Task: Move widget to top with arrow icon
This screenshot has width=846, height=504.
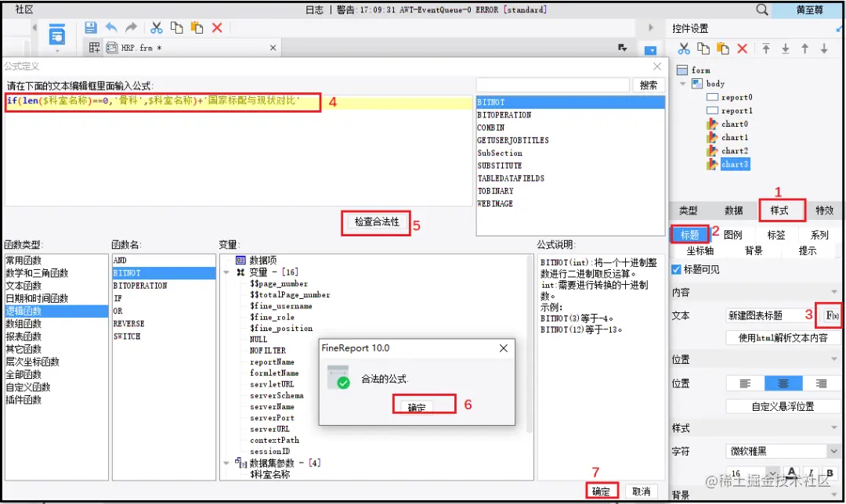Action: pyautogui.click(x=766, y=49)
